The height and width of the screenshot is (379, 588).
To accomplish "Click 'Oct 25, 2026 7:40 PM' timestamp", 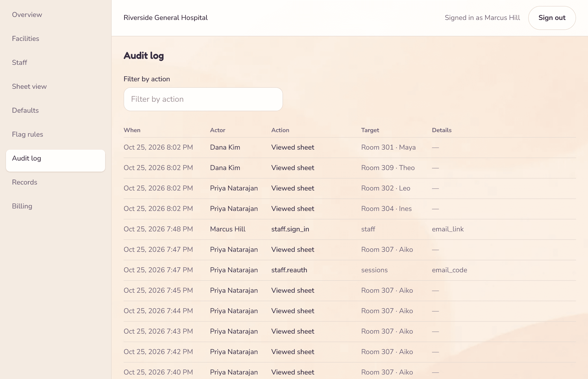I will pyautogui.click(x=158, y=372).
